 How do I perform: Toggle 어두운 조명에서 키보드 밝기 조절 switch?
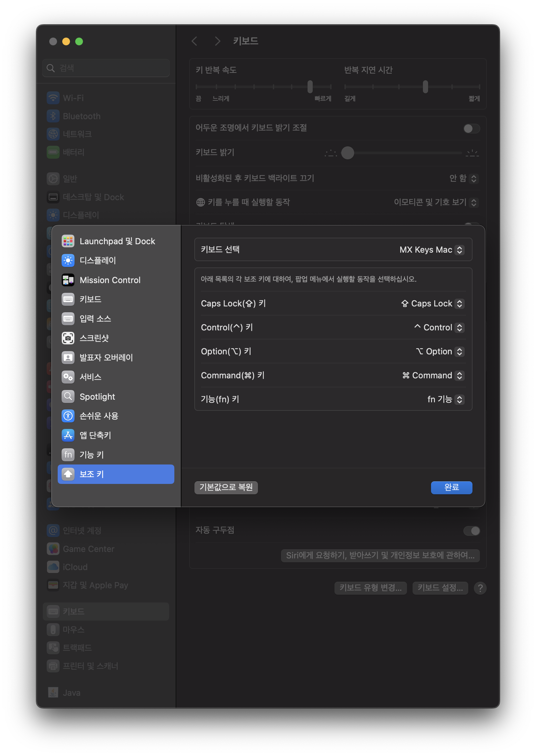pyautogui.click(x=471, y=129)
